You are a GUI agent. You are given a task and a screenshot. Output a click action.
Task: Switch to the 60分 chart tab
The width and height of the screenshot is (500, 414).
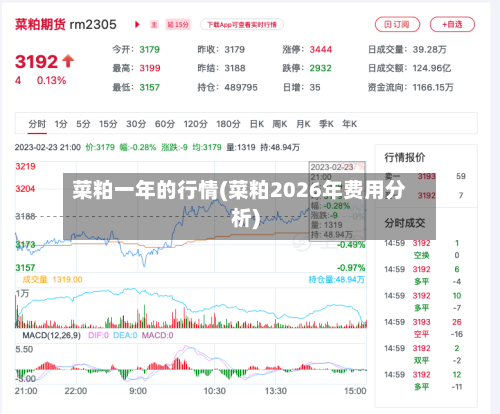(x=165, y=124)
